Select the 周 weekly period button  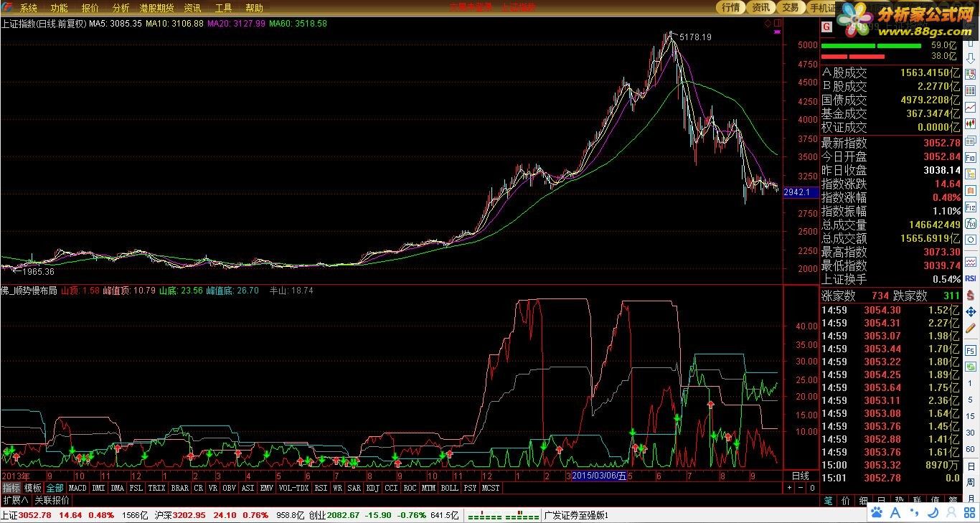tap(971, 482)
